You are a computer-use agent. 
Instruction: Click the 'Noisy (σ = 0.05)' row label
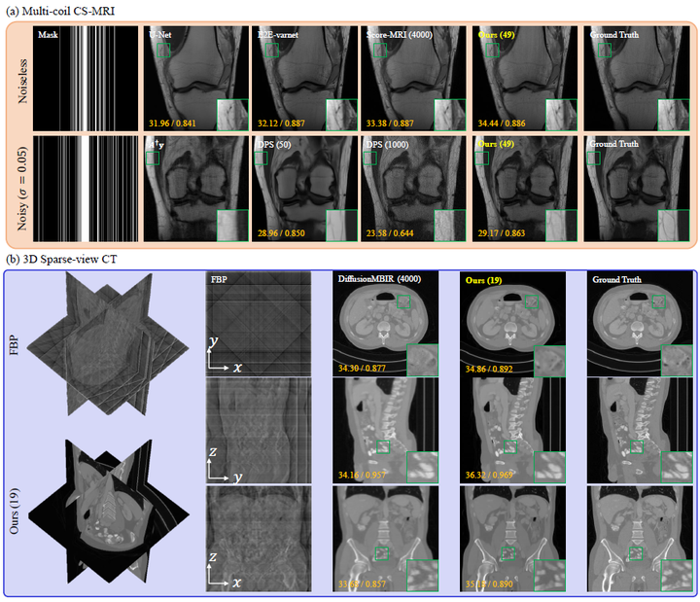[x=18, y=189]
